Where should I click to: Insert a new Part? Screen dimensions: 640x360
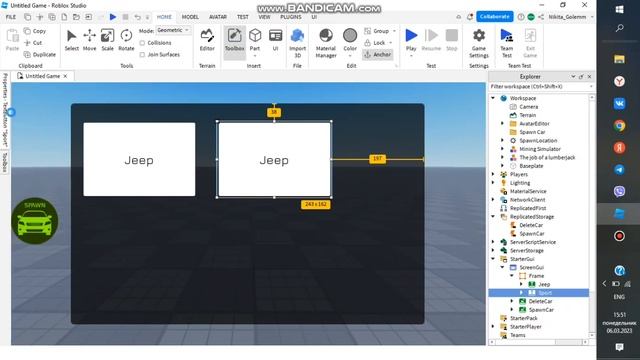[255, 40]
